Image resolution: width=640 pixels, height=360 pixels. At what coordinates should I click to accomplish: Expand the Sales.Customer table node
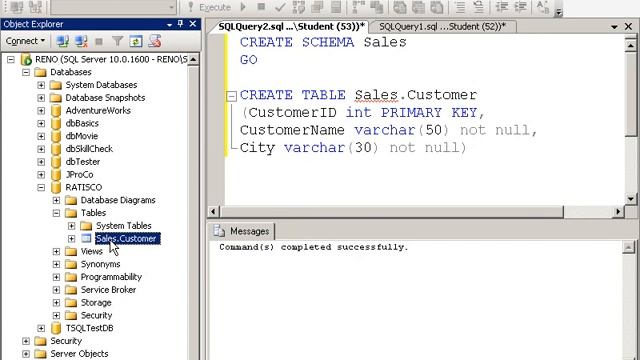click(71, 238)
